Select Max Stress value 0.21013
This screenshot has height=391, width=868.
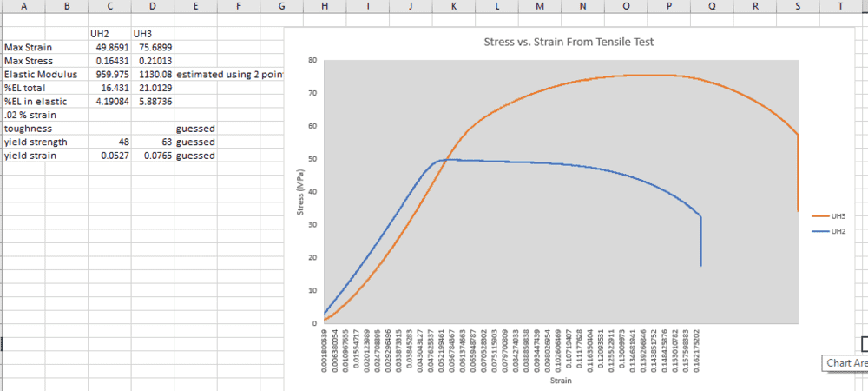point(153,61)
